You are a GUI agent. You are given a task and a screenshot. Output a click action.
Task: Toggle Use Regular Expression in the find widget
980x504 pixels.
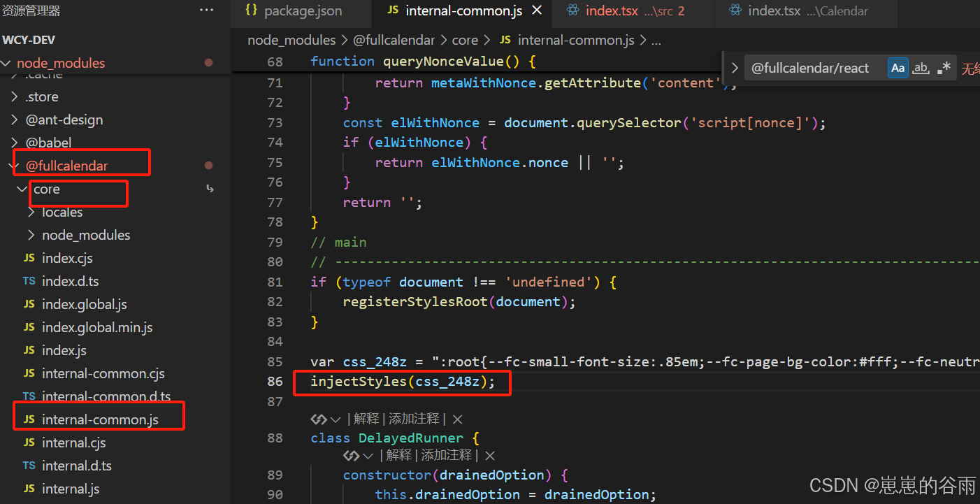click(944, 68)
